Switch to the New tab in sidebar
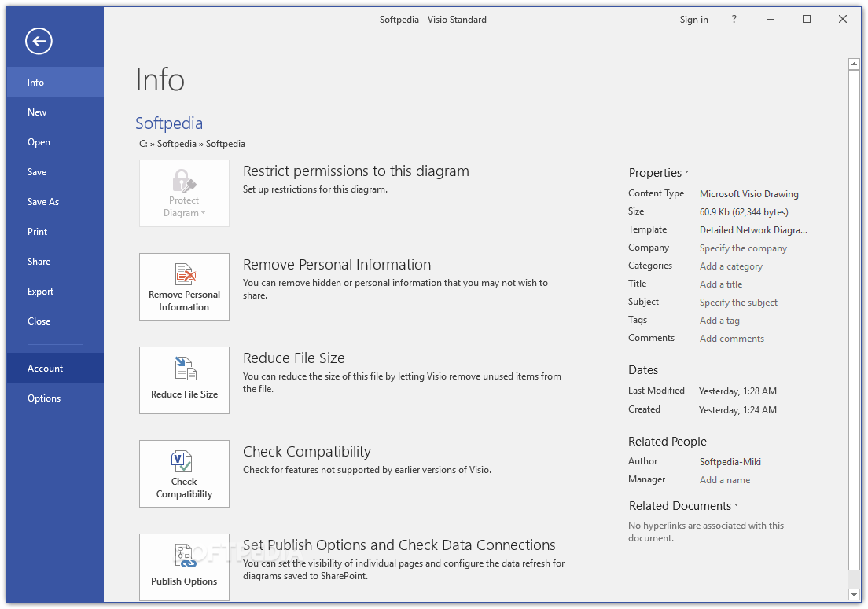This screenshot has height=609, width=868. pyautogui.click(x=37, y=112)
